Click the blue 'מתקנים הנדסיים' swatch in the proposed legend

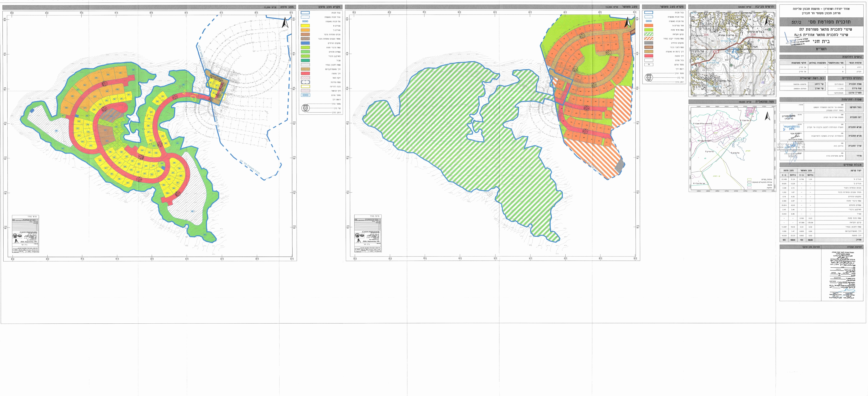(x=305, y=43)
